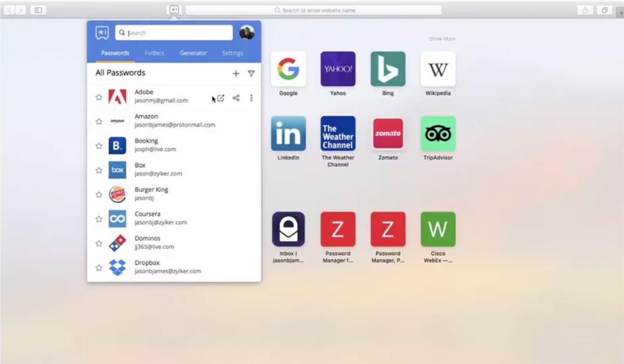Open the user profile avatar
Screen dimensions: 624x364
pyautogui.click(x=247, y=32)
